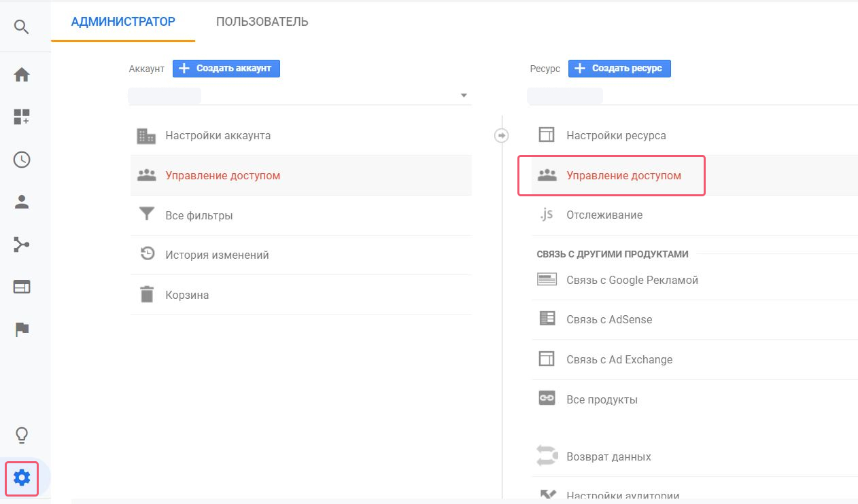Switch to the ПОЛЬЗОВАТЕЛЬ tab
Viewport: 858px width, 504px height.
click(262, 22)
